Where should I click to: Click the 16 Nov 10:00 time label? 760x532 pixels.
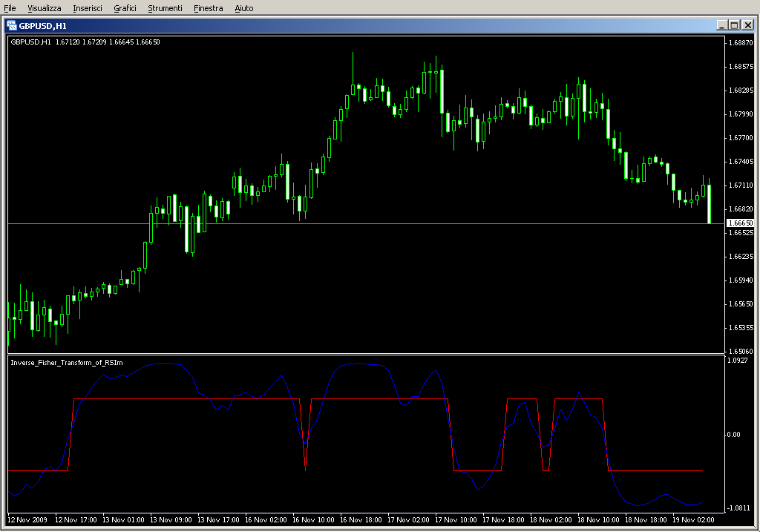(x=313, y=520)
